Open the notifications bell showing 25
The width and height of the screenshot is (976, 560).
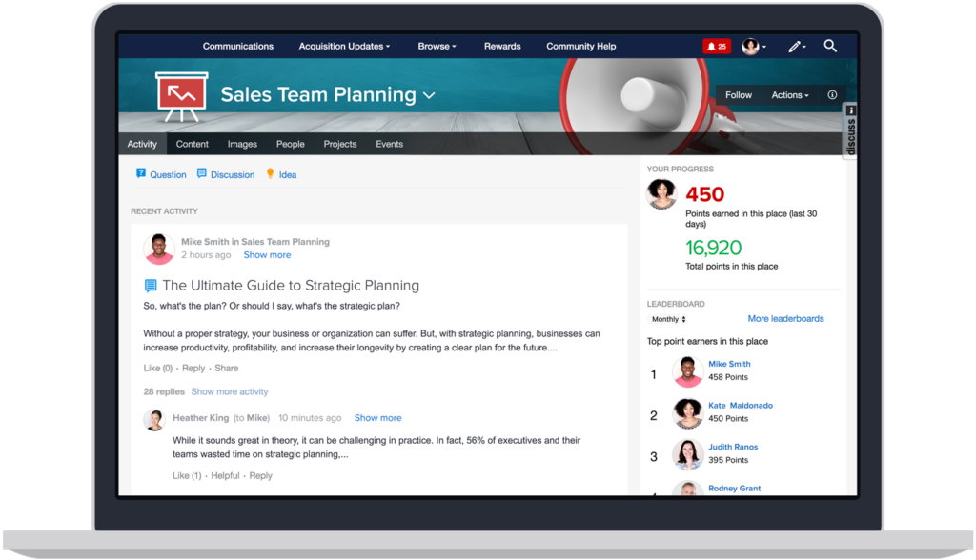click(x=716, y=46)
